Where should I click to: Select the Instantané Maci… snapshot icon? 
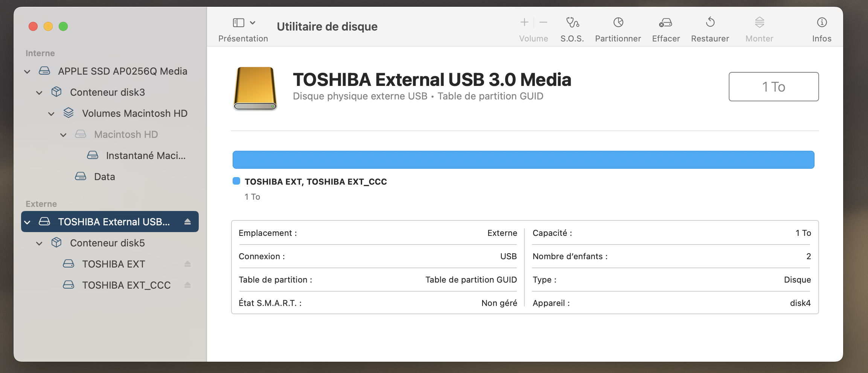93,155
